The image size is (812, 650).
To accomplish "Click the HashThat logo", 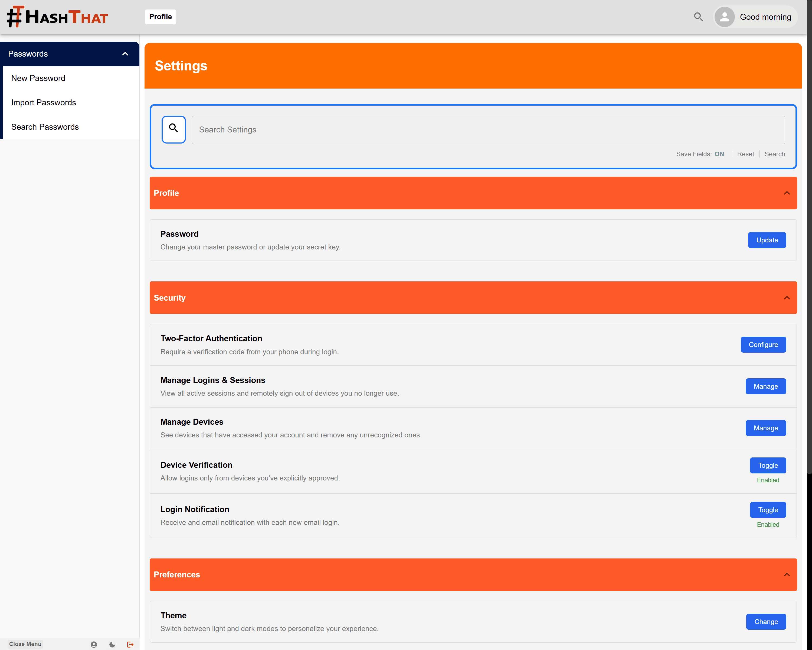I will 58,17.
